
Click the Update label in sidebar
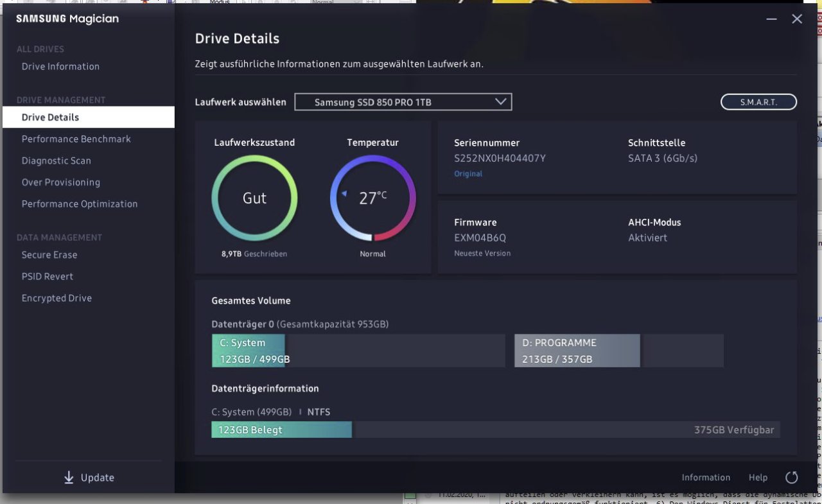(x=98, y=478)
